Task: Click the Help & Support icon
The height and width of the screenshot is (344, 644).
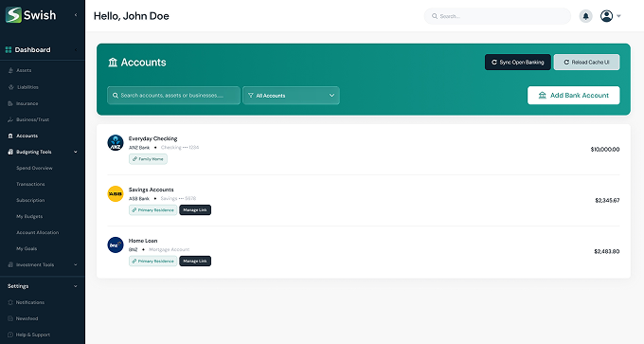Action: coord(10,335)
